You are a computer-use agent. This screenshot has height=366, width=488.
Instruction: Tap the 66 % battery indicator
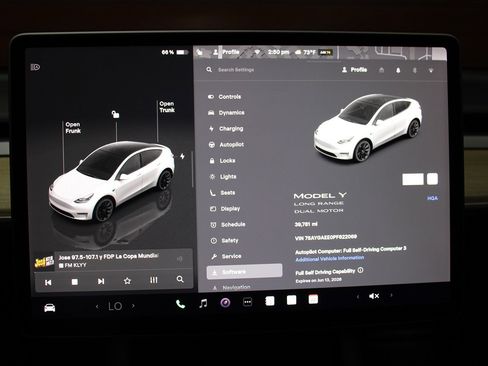175,52
